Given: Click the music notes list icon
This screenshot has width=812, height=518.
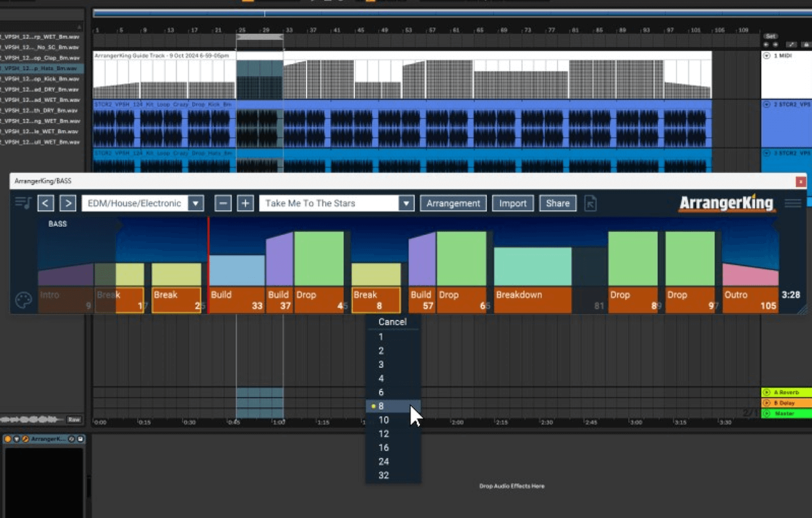Looking at the screenshot, I should (x=23, y=203).
